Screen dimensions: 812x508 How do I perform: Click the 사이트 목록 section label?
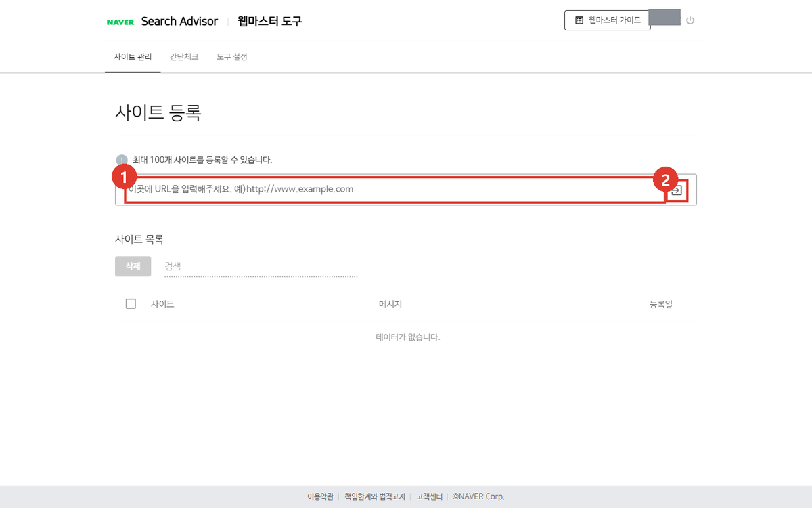pyautogui.click(x=139, y=239)
